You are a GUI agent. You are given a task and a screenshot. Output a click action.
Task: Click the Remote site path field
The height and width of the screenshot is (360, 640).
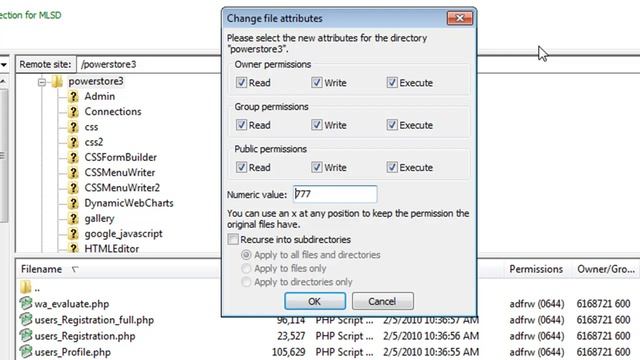pos(149,64)
